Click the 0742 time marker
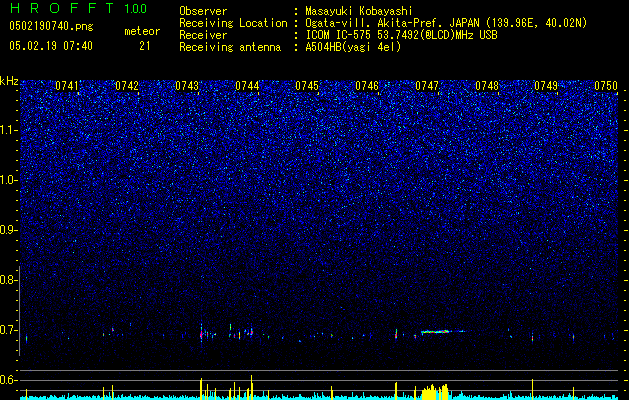 [x=127, y=86]
